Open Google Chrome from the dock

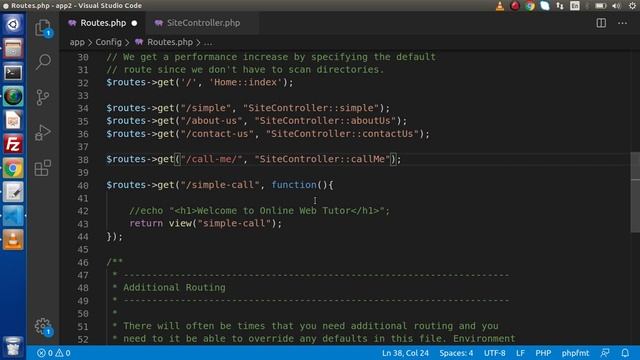tap(13, 168)
